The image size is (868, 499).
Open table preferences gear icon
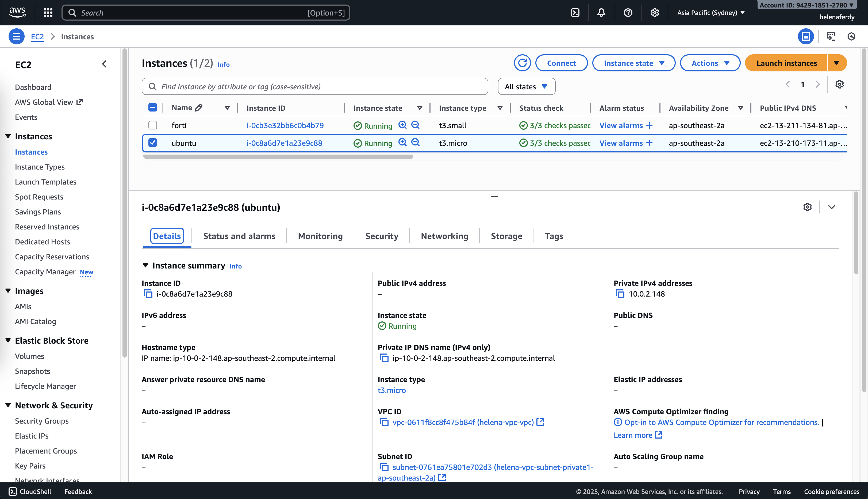coord(839,84)
